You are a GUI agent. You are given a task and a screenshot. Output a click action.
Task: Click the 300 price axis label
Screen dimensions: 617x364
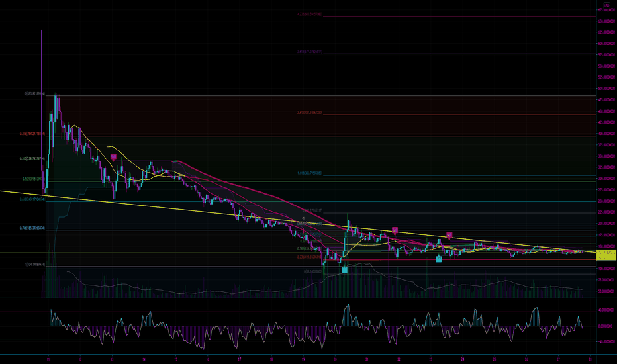[606, 179]
